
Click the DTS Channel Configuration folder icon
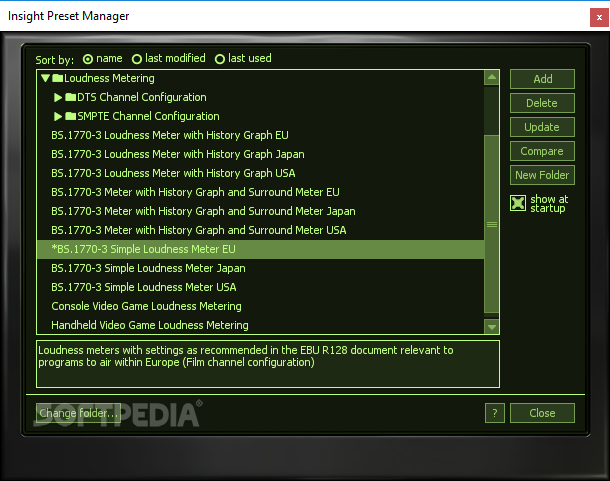pyautogui.click(x=70, y=97)
